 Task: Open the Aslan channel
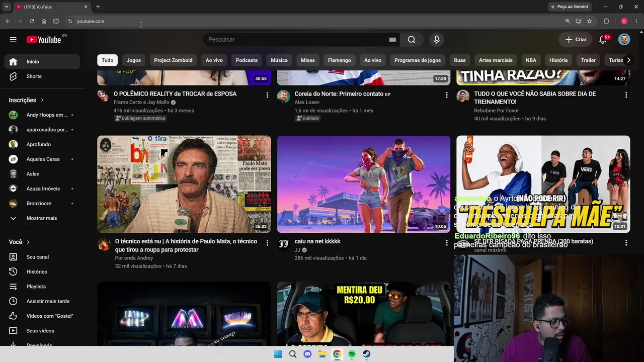[x=42, y=174]
